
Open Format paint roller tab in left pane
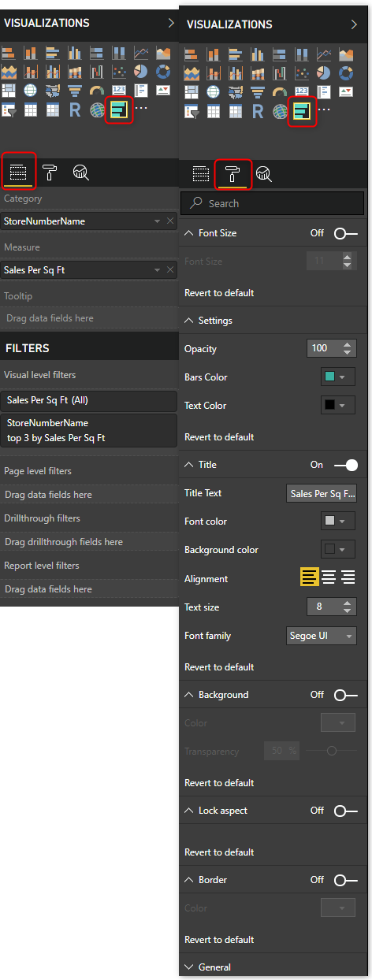tap(50, 172)
